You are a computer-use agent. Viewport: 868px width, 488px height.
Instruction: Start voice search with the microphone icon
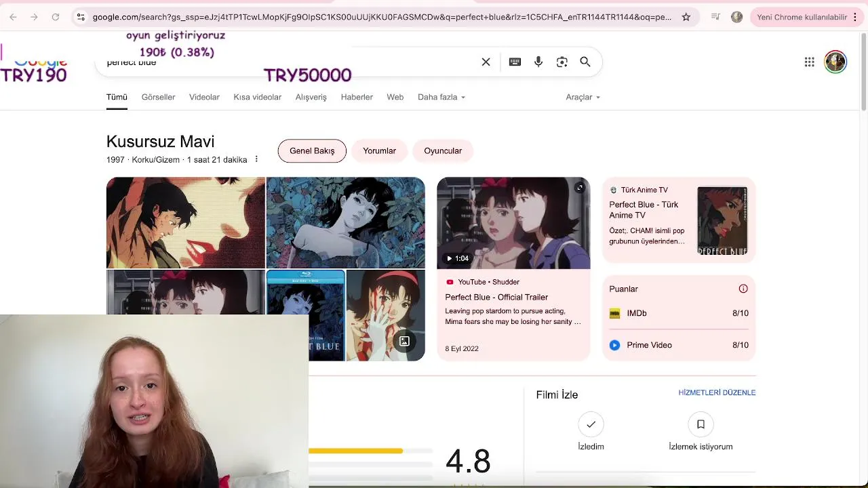pyautogui.click(x=538, y=62)
